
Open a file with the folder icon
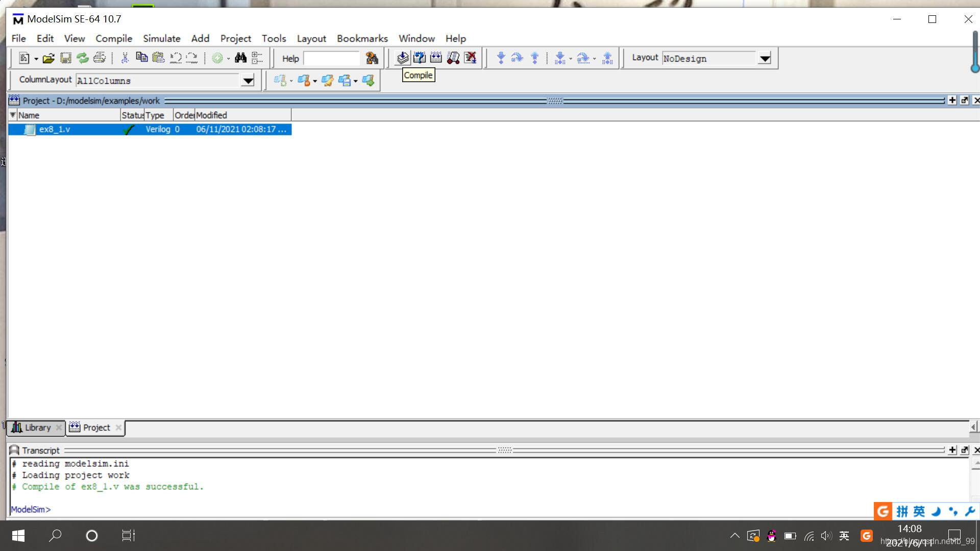pyautogui.click(x=48, y=58)
